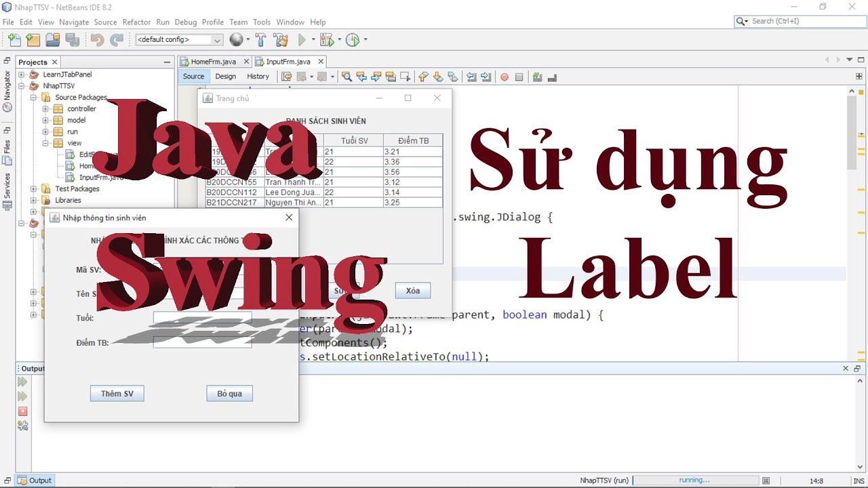Image resolution: width=868 pixels, height=488 pixels.
Task: Click the red Stop icon in Output panel
Action: [x=23, y=411]
